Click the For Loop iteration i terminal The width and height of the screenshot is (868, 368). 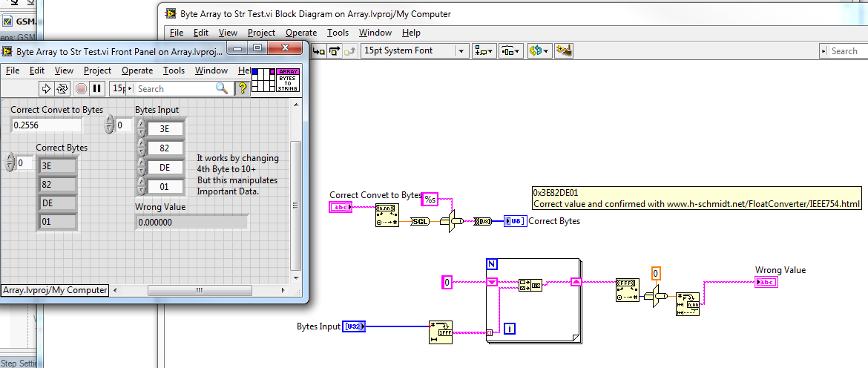point(510,329)
